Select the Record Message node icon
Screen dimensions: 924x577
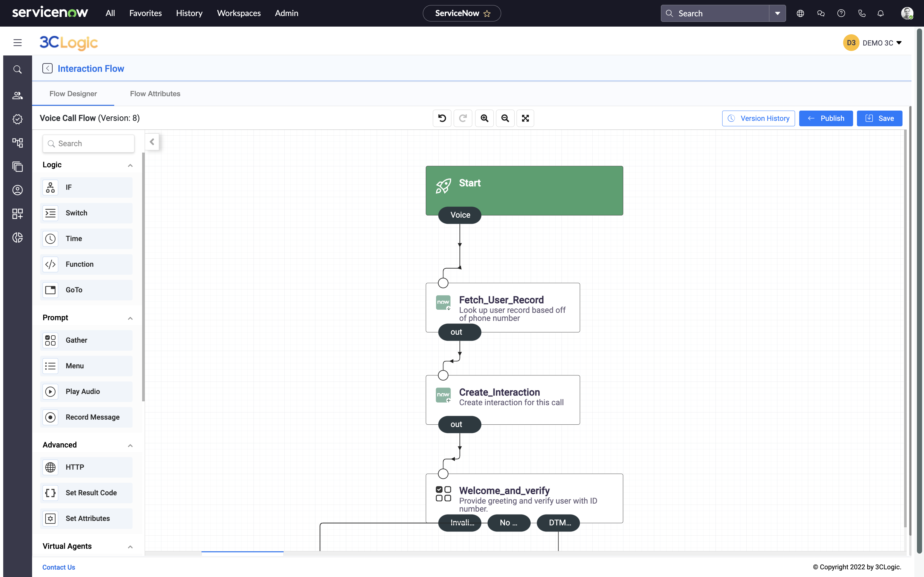[x=51, y=417]
